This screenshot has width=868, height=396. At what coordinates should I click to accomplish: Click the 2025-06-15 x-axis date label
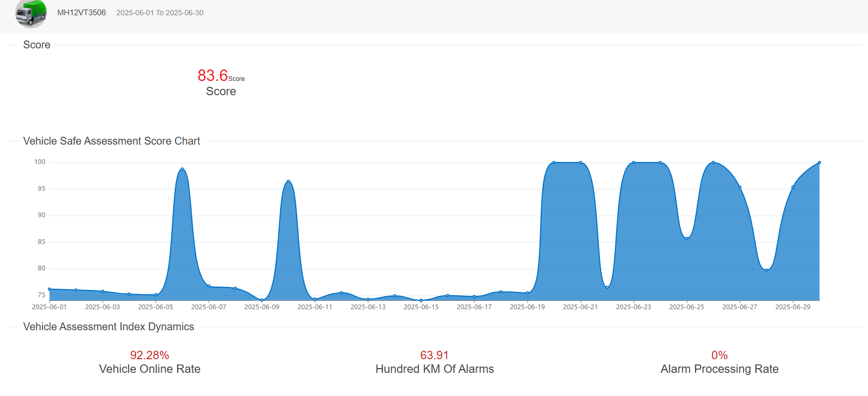coord(421,307)
